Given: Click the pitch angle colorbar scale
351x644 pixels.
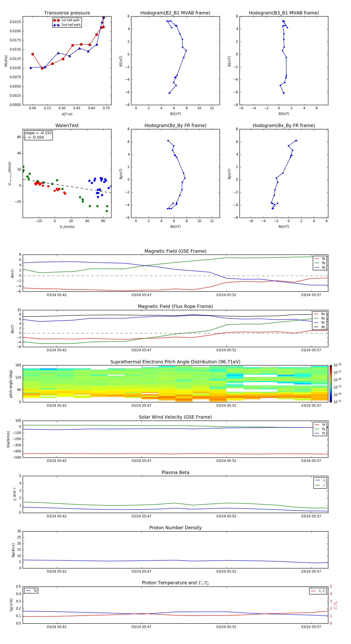Looking at the screenshot, I should pos(331,384).
